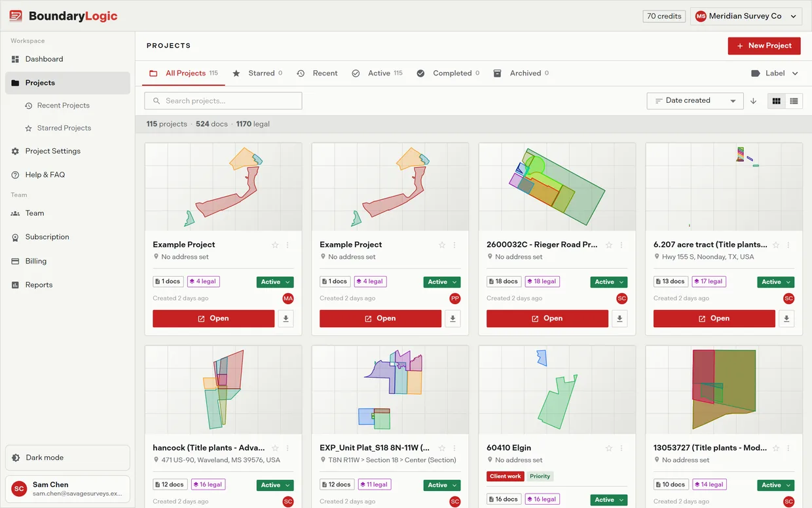Screen dimensions: 812x508
Task: Click SC avatar on 6.207 acre tract card
Action: [789, 299]
